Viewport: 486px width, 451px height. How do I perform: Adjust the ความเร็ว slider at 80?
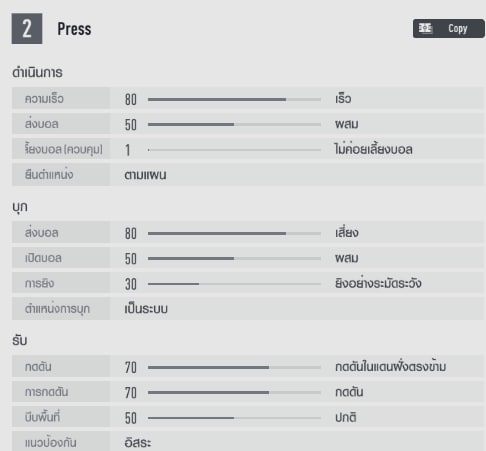(234, 99)
